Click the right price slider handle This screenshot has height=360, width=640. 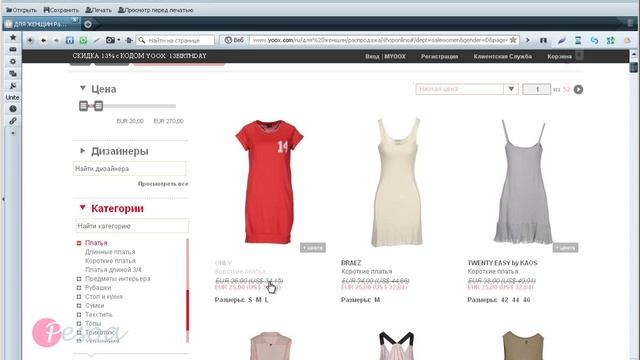click(x=98, y=106)
